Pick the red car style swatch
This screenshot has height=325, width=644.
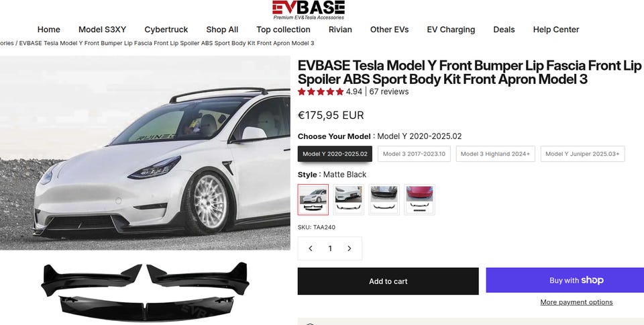pyautogui.click(x=419, y=199)
